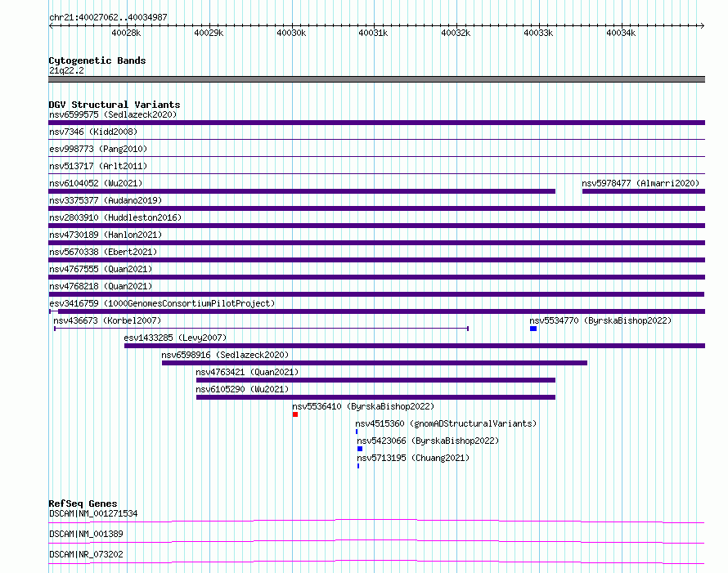Open the nsv6598916 (Sedlazeck2020) label

225,355
